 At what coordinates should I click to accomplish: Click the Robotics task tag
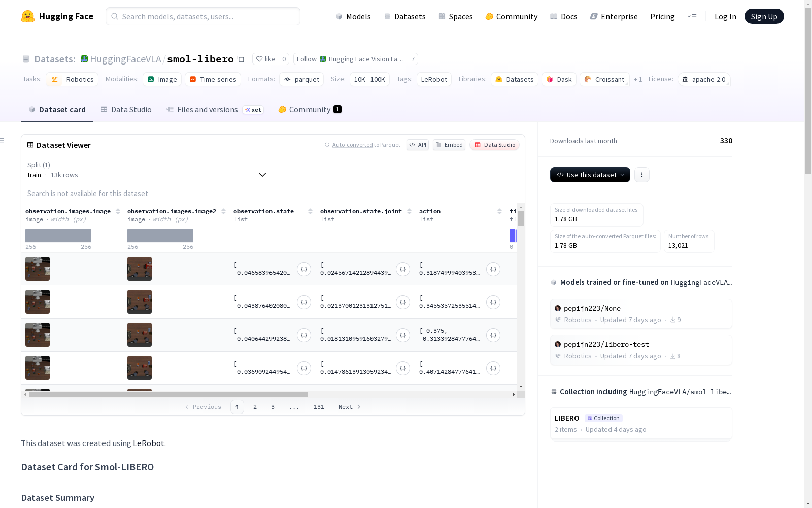(72, 79)
